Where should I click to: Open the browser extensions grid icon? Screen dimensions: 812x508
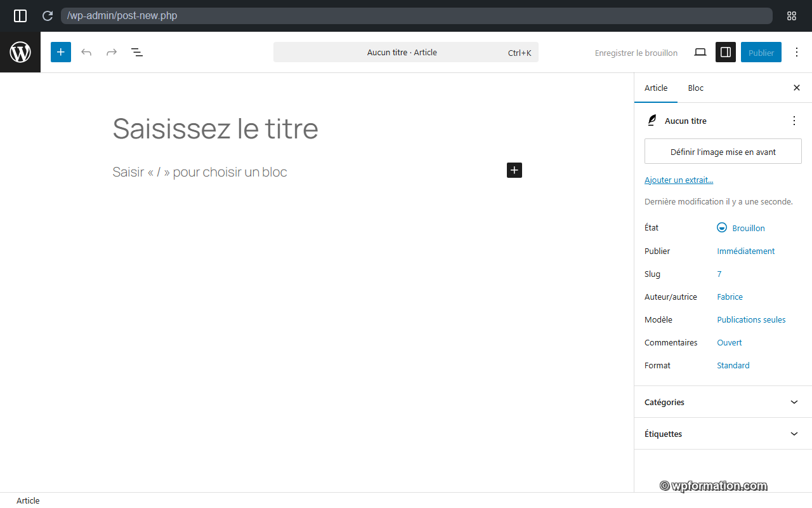[792, 16]
